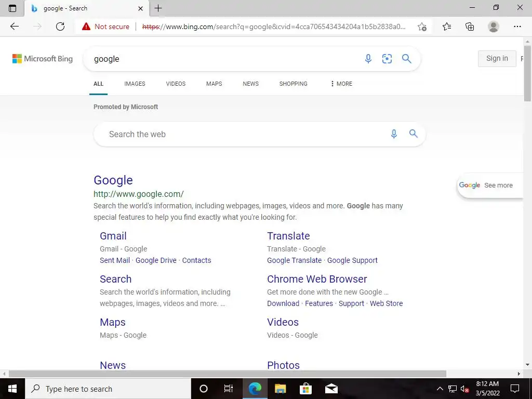
Task: Click microphone icon in Bing search box
Action: click(368, 59)
